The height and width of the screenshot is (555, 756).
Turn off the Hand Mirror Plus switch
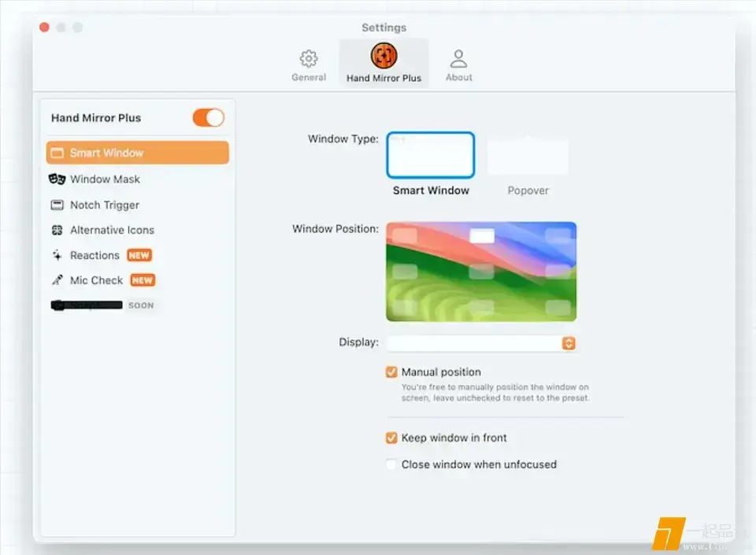[x=208, y=117]
